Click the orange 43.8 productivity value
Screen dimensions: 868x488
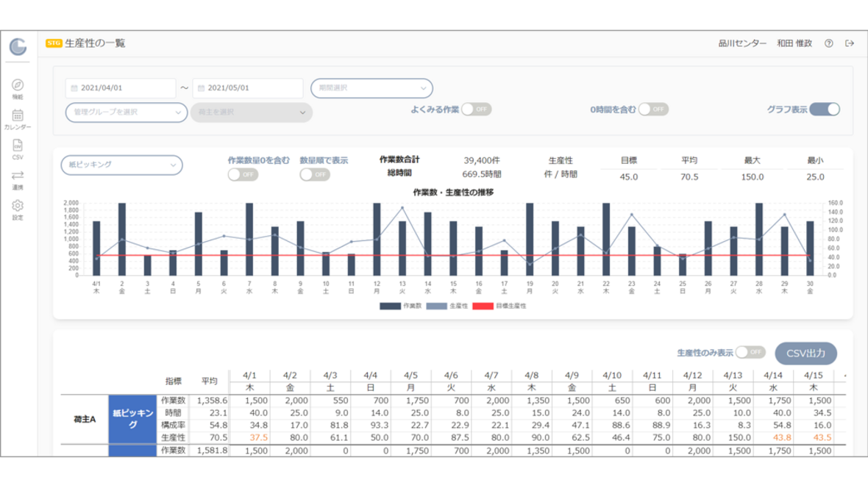point(782,437)
